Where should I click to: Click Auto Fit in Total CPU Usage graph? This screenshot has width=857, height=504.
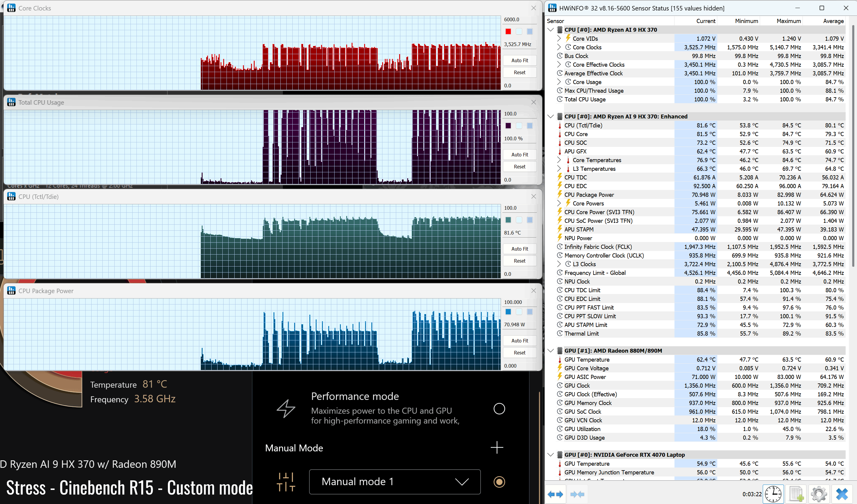[x=519, y=154]
